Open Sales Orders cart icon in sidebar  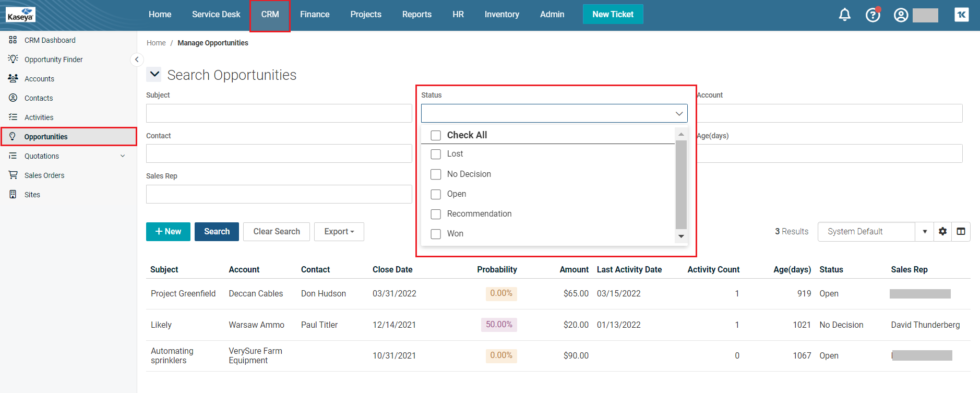point(13,175)
